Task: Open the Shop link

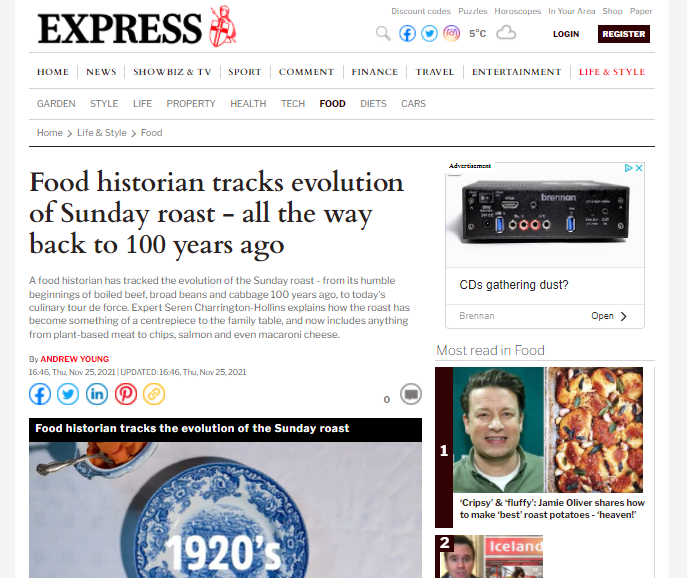Action: [612, 11]
